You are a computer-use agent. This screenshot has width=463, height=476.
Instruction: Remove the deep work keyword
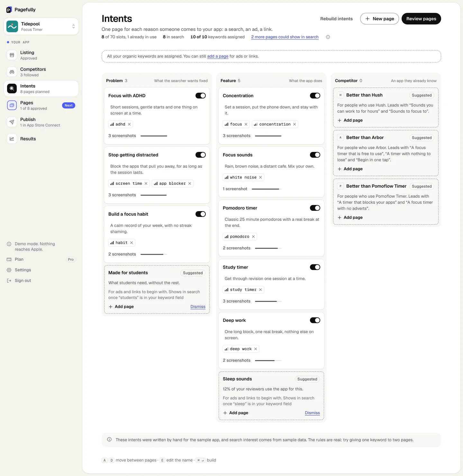point(256,349)
